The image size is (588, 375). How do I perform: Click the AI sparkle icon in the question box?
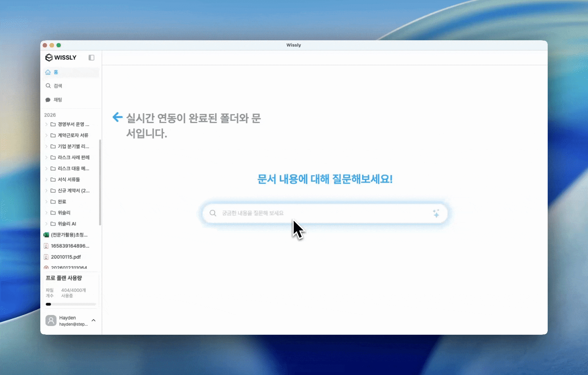436,213
